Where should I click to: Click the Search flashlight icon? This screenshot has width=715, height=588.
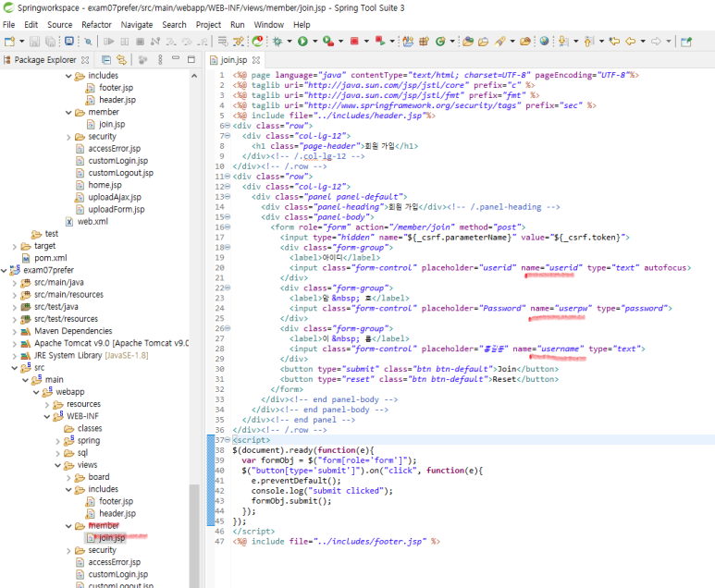pos(500,42)
